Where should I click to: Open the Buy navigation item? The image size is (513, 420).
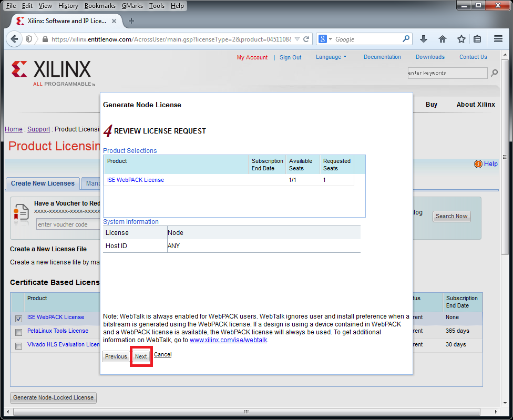(432, 105)
